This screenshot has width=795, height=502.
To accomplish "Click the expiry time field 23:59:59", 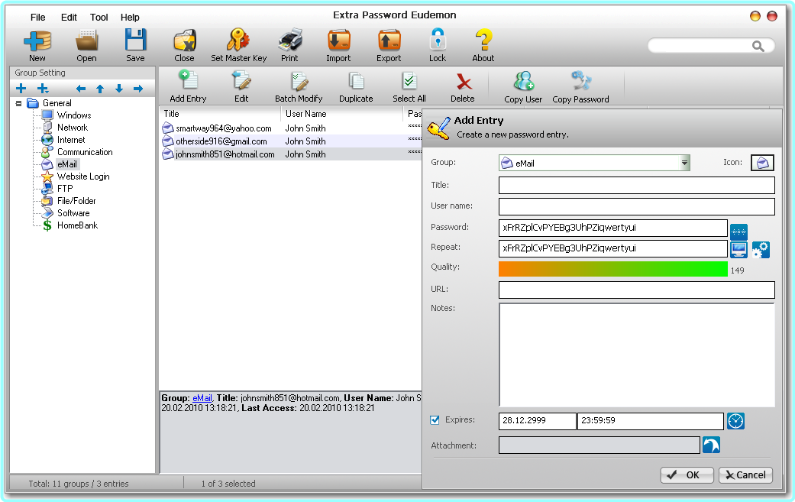I will coord(650,421).
